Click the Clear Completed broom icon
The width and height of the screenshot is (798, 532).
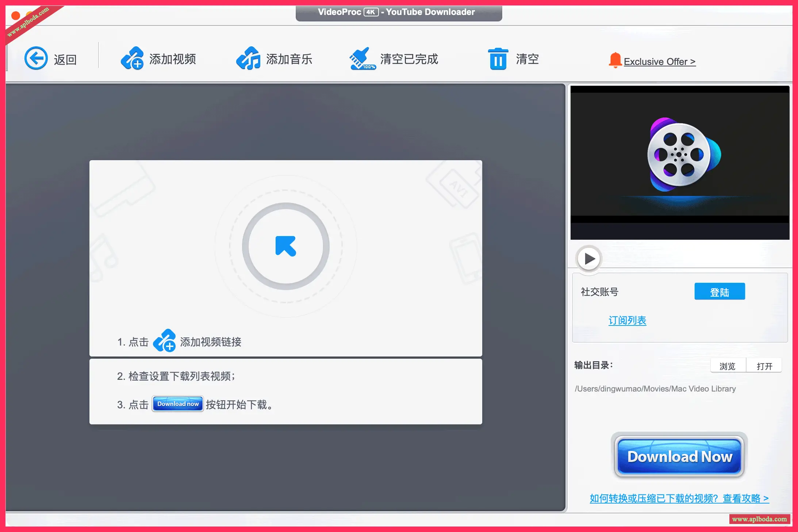[361, 58]
